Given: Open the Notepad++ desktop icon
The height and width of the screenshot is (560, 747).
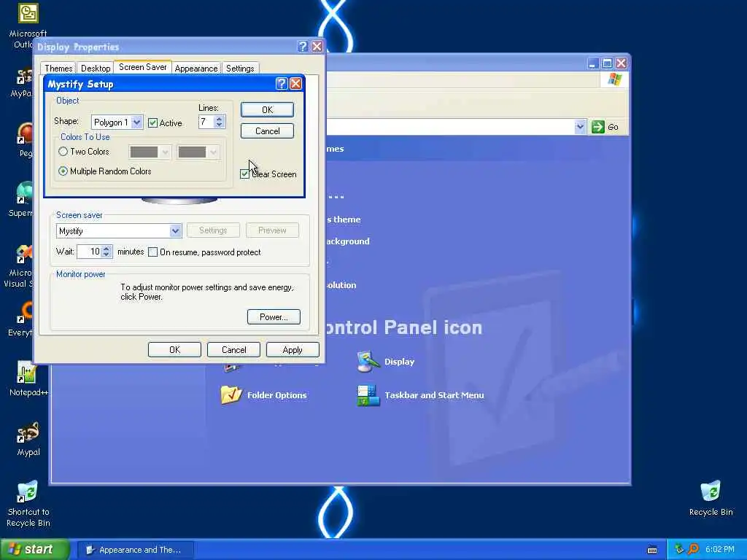Looking at the screenshot, I should point(27,372).
